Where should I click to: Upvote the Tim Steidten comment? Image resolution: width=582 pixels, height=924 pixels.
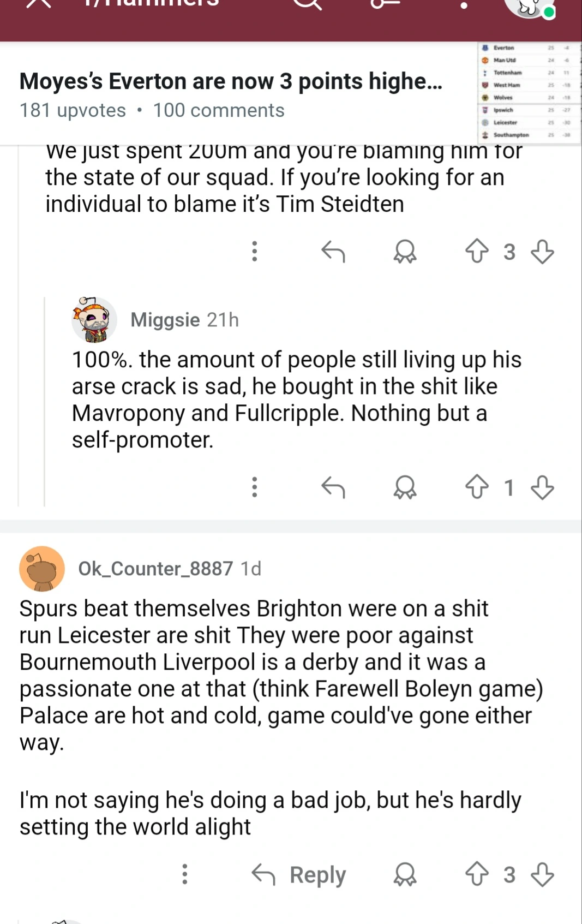477,251
